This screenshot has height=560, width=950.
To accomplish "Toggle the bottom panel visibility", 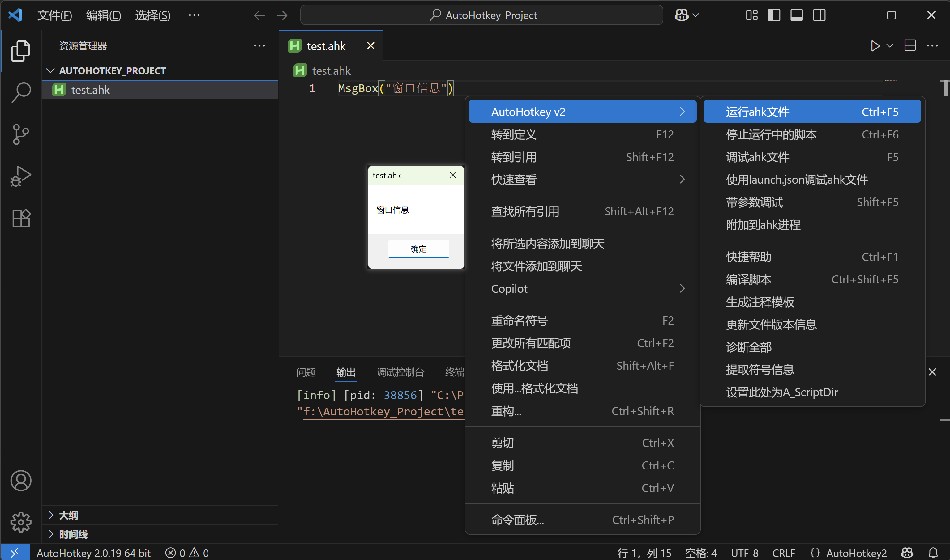I will point(797,15).
